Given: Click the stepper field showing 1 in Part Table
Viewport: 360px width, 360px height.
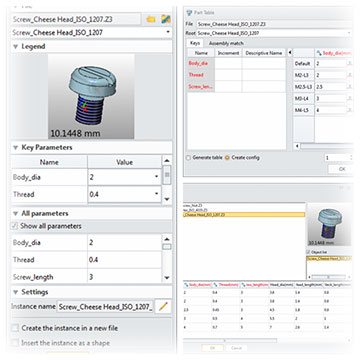Looking at the screenshot, I should click(x=337, y=158).
